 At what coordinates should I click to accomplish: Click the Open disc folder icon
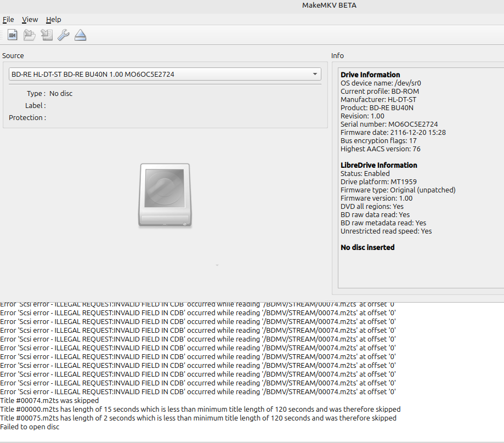pos(30,36)
